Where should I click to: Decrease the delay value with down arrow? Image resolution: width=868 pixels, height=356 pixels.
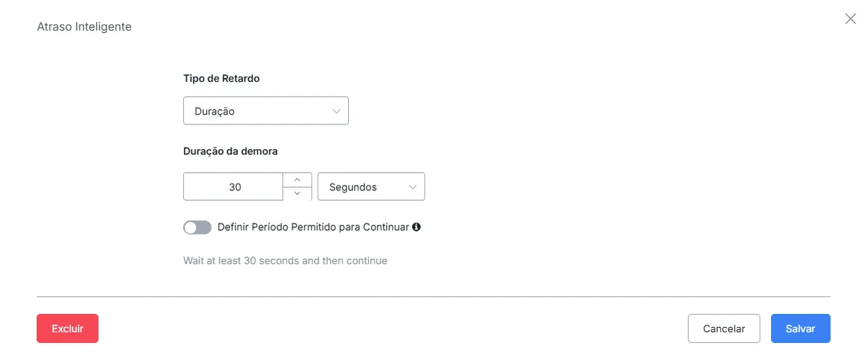tap(297, 193)
